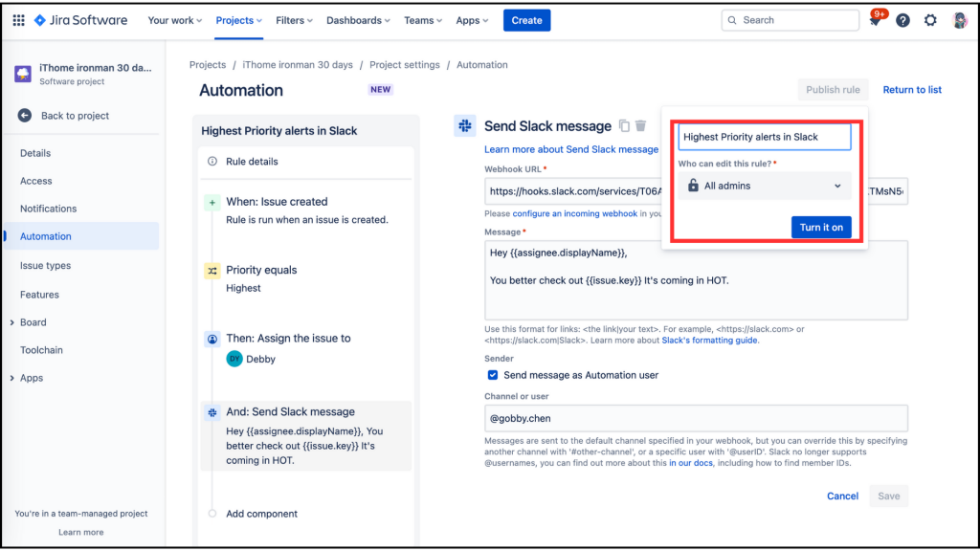Click the Add component circle marker
980x551 pixels.
(212, 514)
